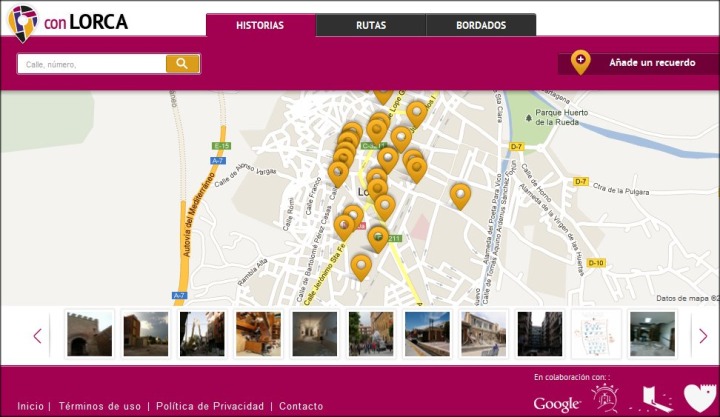This screenshot has height=417, width=720.
Task: Open Términos de uso link
Action: tap(100, 406)
